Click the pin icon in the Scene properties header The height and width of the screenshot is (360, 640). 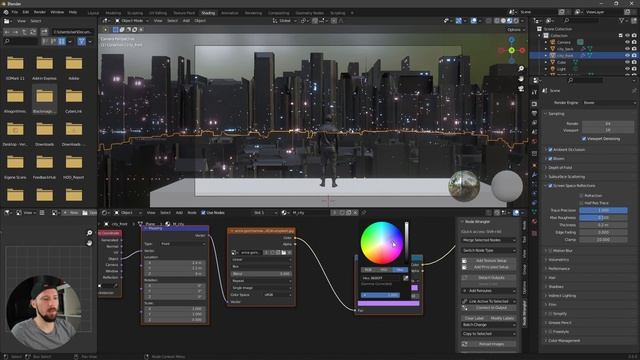coord(634,90)
